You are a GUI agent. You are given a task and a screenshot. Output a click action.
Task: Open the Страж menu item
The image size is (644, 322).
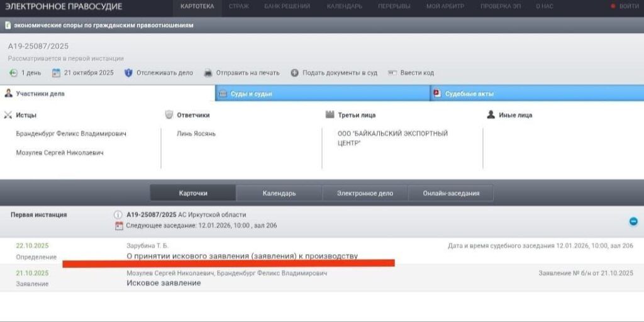238,6
